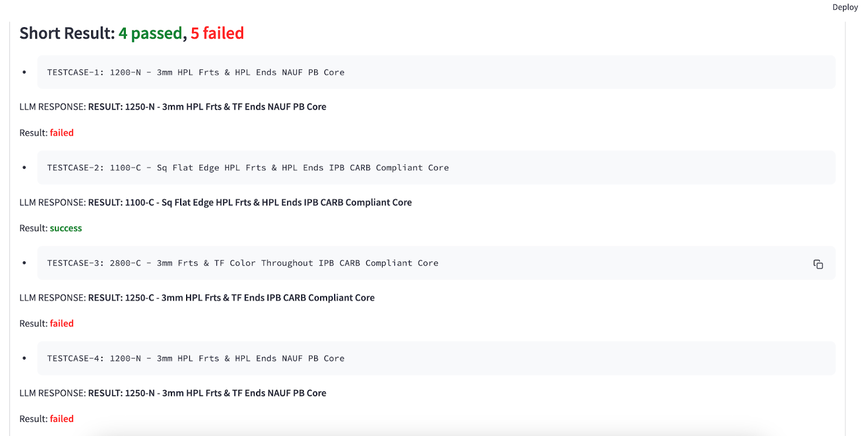Select the TESTCASE-2 code block text

point(248,168)
